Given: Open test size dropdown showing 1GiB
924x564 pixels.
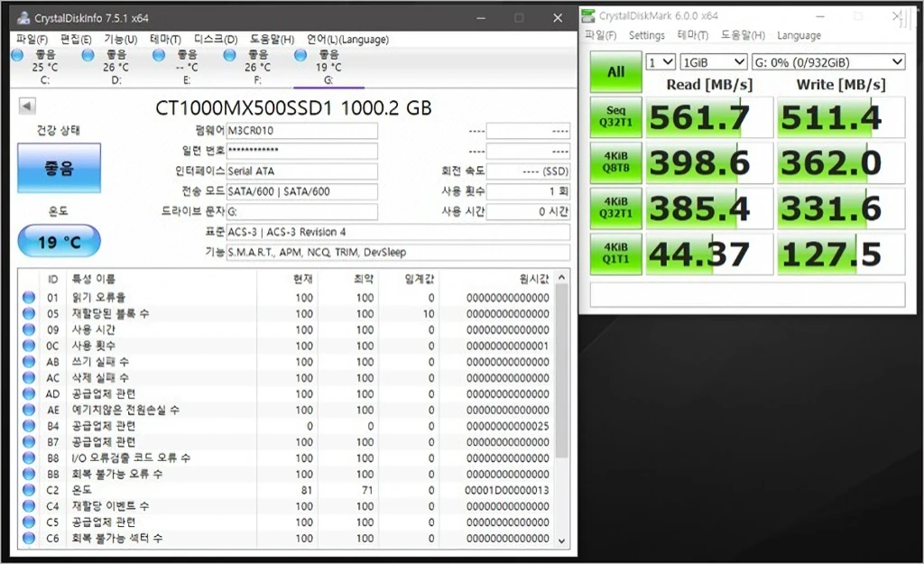Looking at the screenshot, I should [714, 62].
